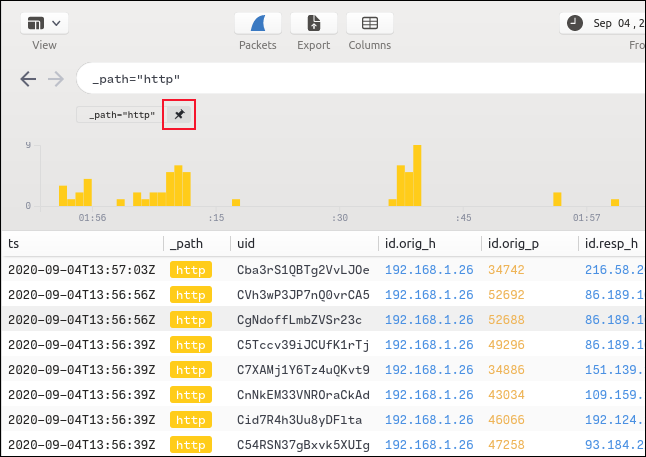Screen dimensions: 646x457
Task: Click the id.orig_p column header
Action: tap(513, 244)
